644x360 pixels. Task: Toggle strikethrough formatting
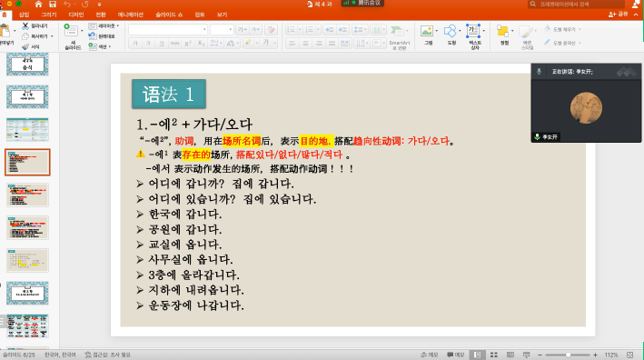click(x=174, y=43)
